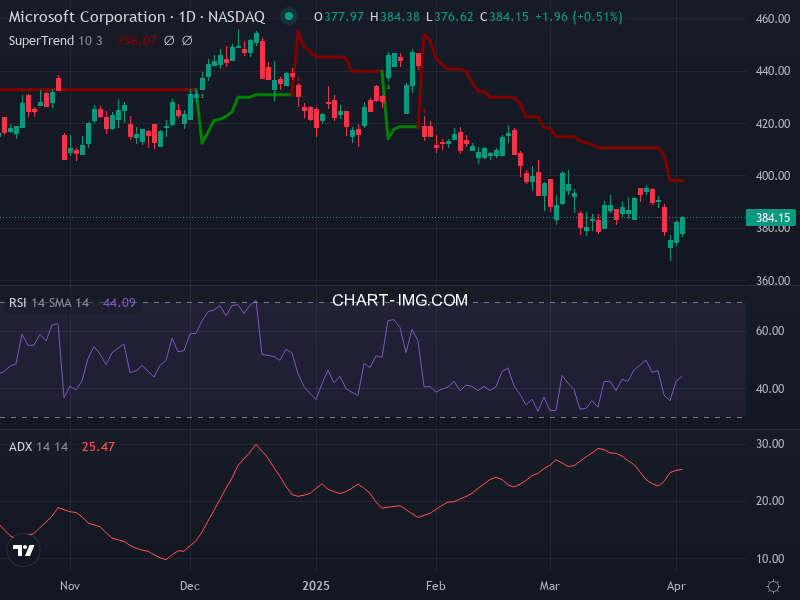Click the SuperTrend parameters 10 3

pos(90,40)
